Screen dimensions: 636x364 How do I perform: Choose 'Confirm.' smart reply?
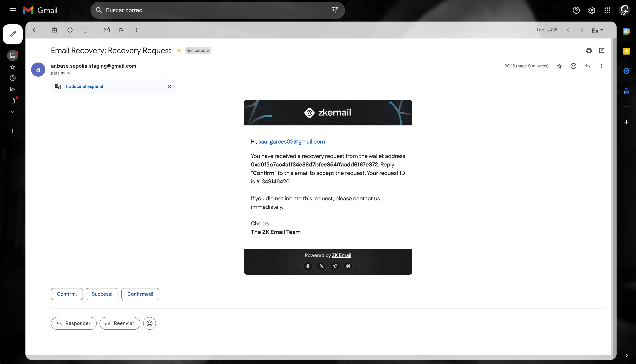(x=67, y=294)
